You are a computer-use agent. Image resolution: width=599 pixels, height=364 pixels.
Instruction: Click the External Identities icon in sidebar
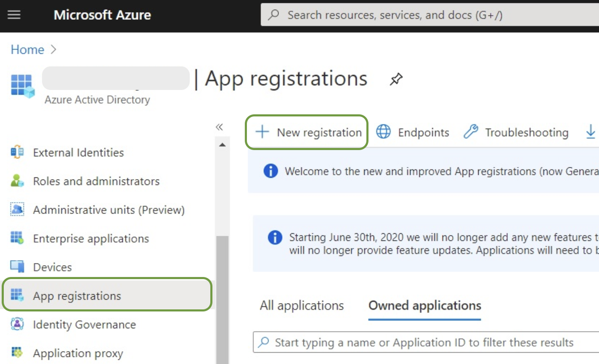coord(17,152)
